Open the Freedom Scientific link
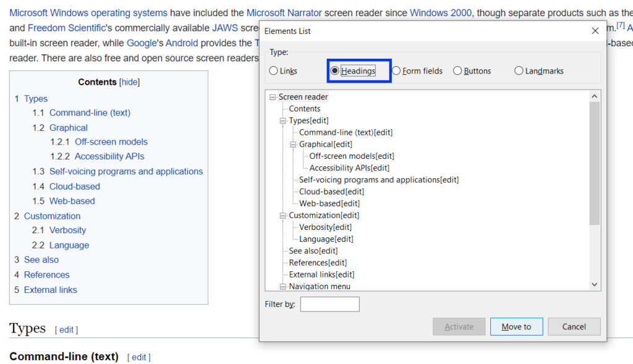 [67, 28]
